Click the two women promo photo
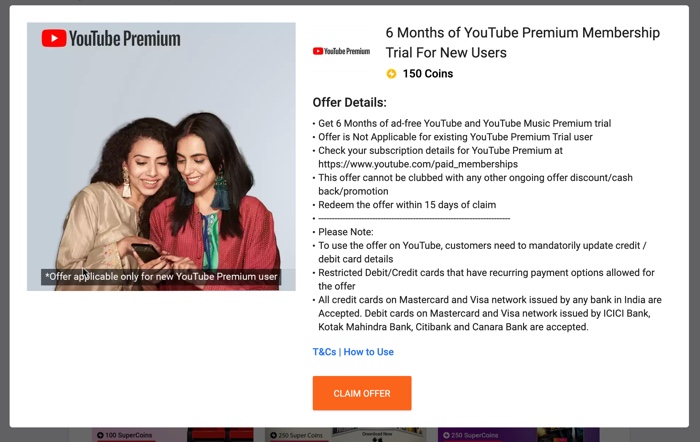The width and height of the screenshot is (700, 442). coord(161,157)
